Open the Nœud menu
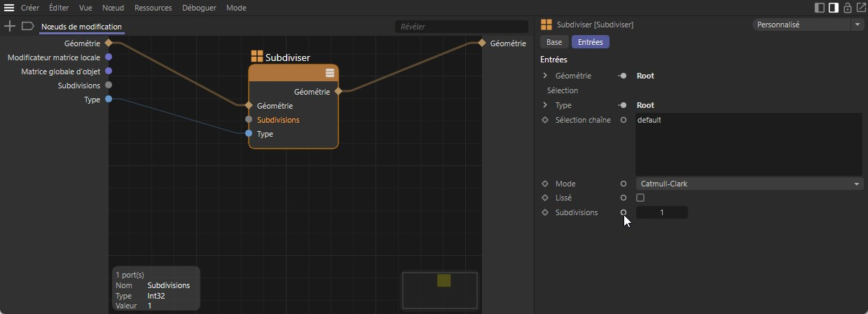The height and width of the screenshot is (314, 868). tap(112, 8)
